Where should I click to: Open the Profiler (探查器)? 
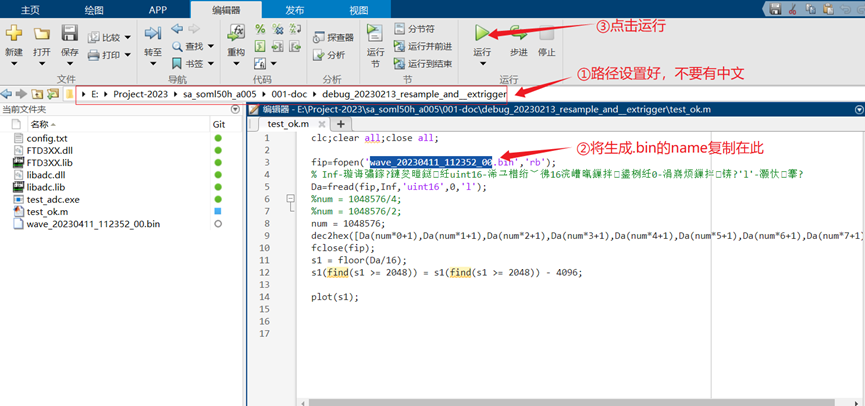coord(333,38)
